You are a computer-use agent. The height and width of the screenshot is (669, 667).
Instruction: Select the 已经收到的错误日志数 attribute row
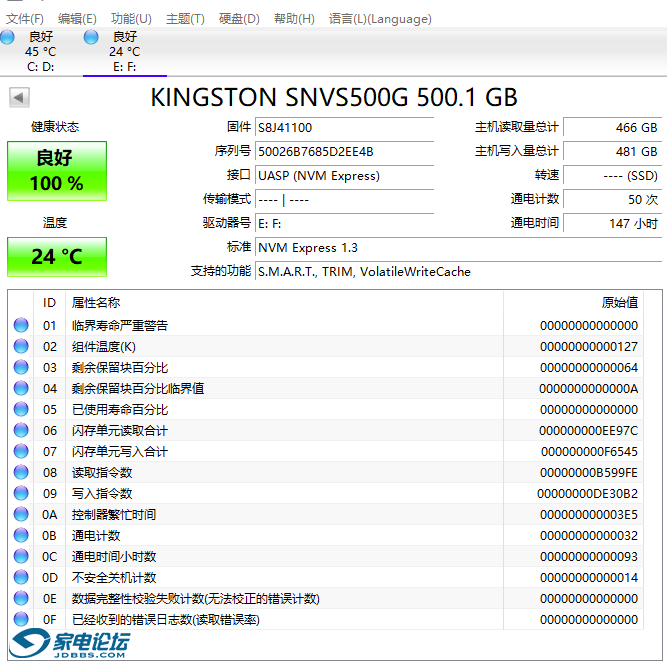[x=326, y=619]
